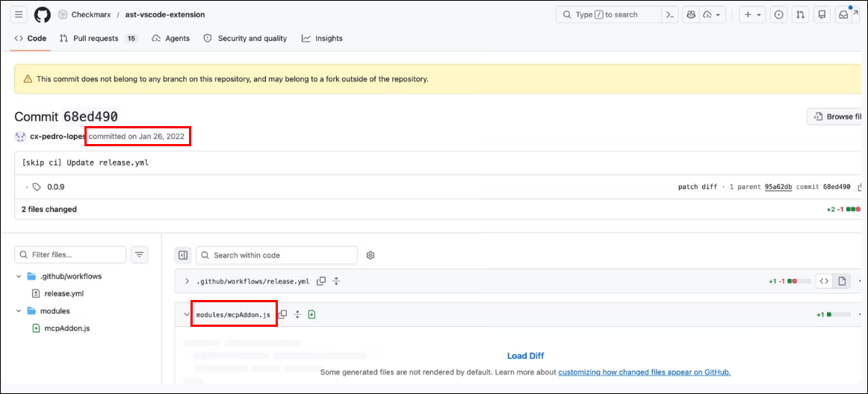868x394 pixels.
Task: Expand all lines in mcpAddon.js diff
Action: click(297, 314)
